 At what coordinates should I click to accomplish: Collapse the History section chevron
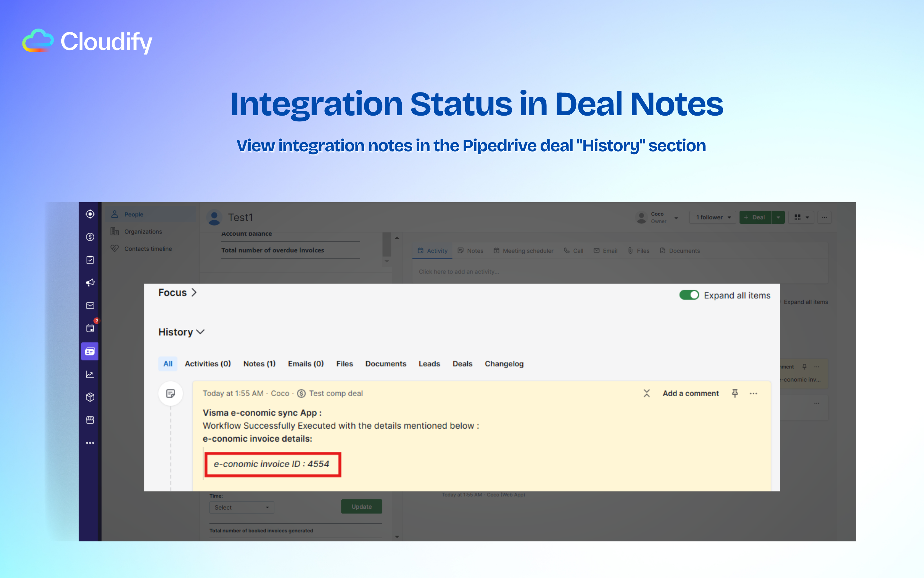[x=201, y=332]
